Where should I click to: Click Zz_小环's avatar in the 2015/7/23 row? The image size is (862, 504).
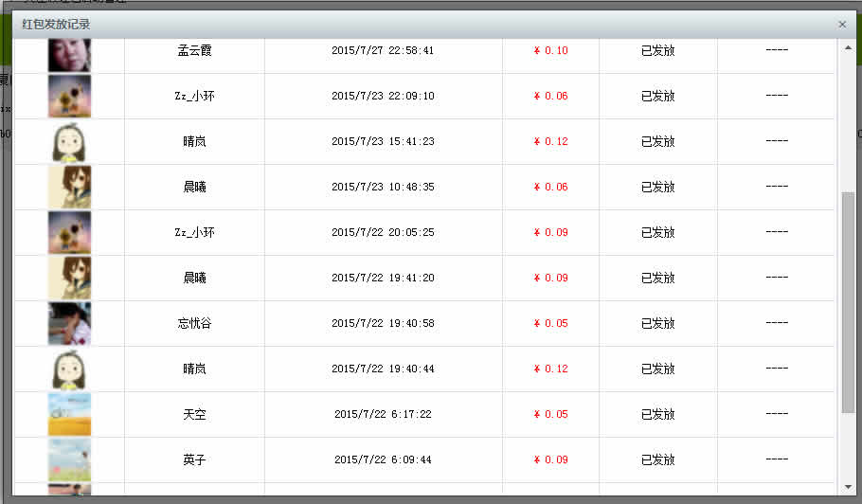coord(69,96)
